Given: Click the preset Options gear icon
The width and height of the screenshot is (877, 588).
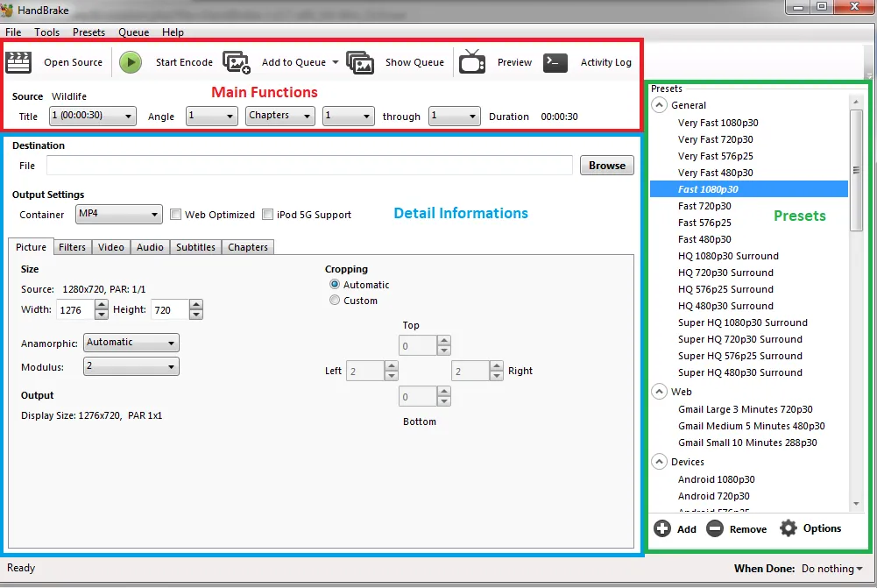Looking at the screenshot, I should click(788, 528).
